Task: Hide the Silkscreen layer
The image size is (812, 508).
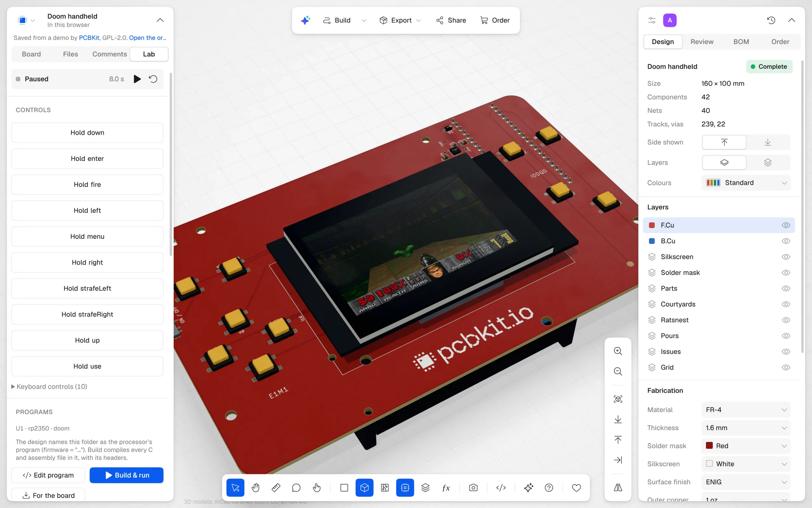Action: tap(786, 257)
